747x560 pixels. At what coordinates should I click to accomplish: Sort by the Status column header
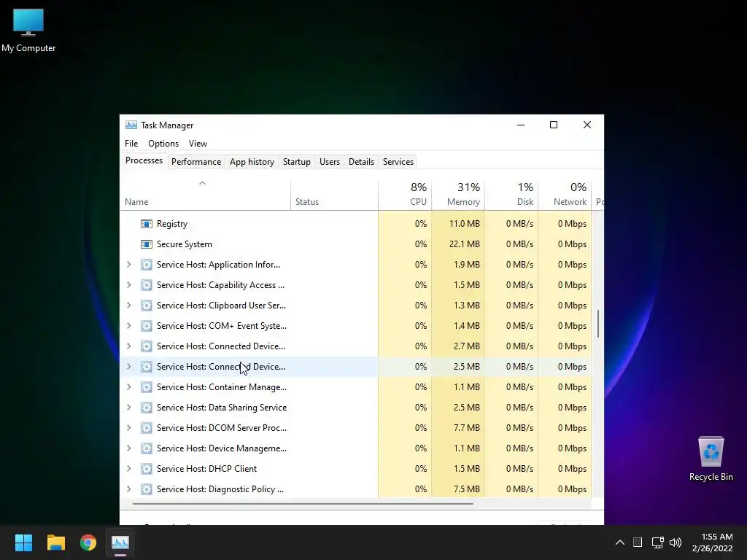point(334,195)
